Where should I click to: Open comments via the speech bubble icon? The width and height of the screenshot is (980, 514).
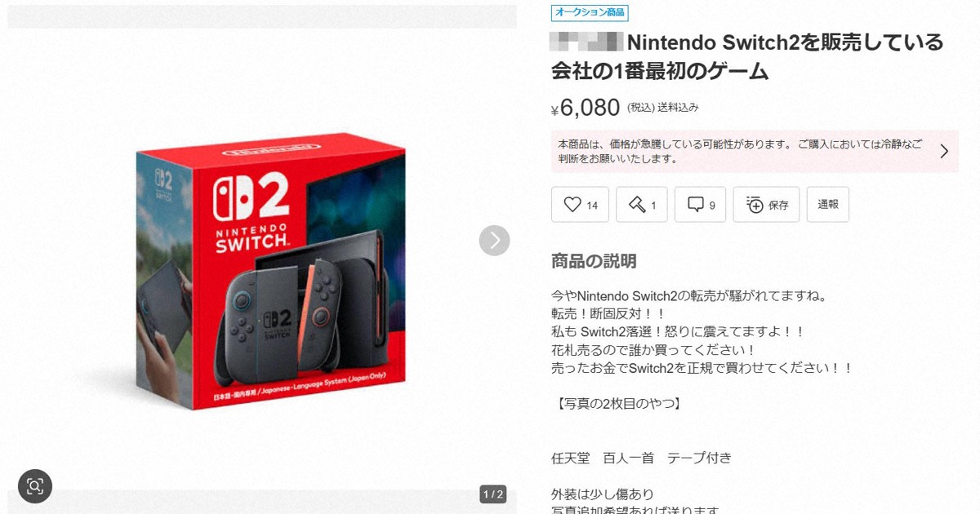[x=696, y=205]
